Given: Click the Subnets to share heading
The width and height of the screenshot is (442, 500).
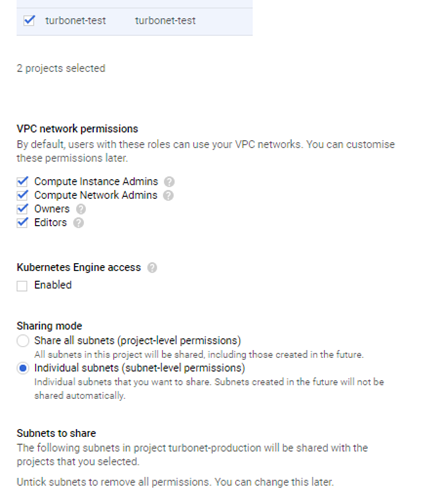Looking at the screenshot, I should [56, 433].
